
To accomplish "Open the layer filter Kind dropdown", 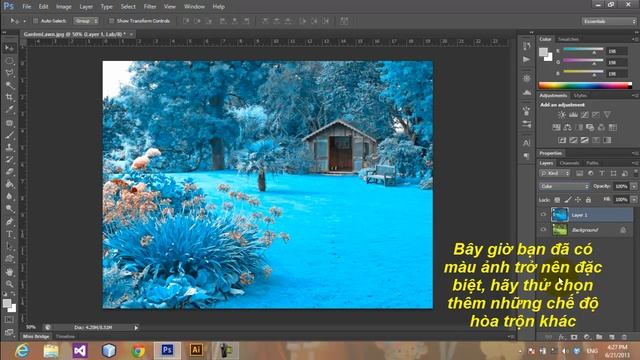I will 554,173.
